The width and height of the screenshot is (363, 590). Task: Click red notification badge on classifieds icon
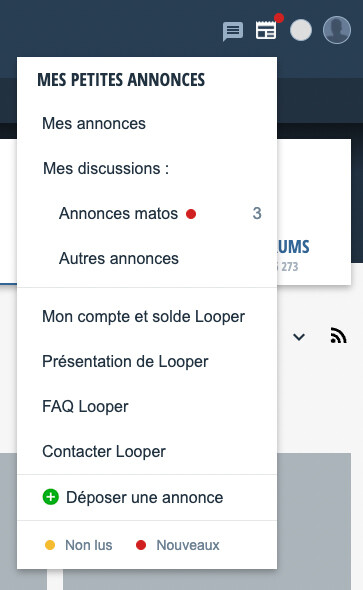[279, 18]
